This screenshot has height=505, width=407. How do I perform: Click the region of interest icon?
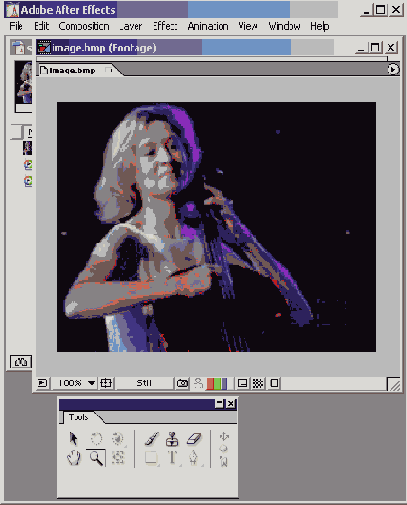(x=242, y=383)
